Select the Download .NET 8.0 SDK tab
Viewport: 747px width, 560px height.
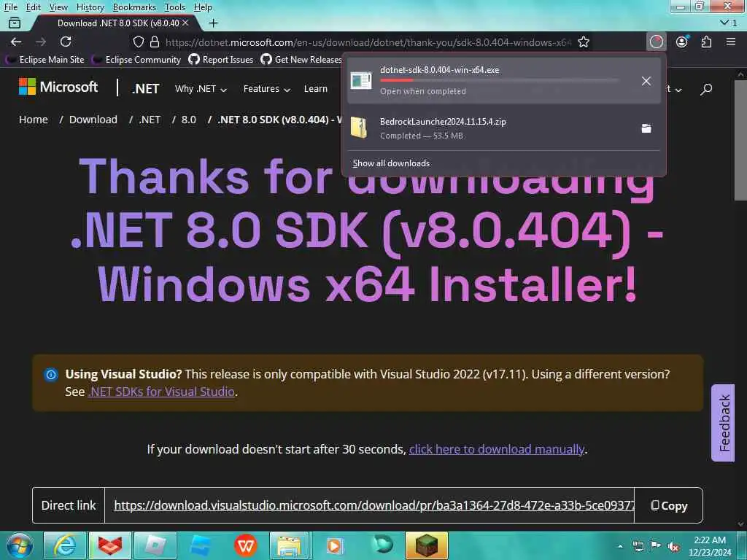(x=115, y=23)
